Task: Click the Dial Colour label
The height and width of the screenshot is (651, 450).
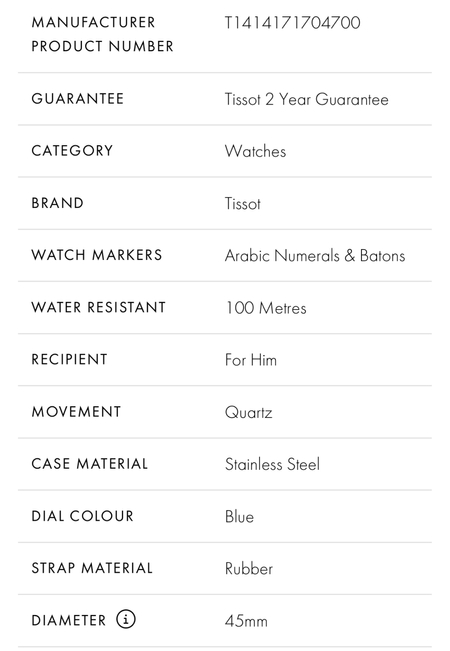Action: click(x=83, y=516)
